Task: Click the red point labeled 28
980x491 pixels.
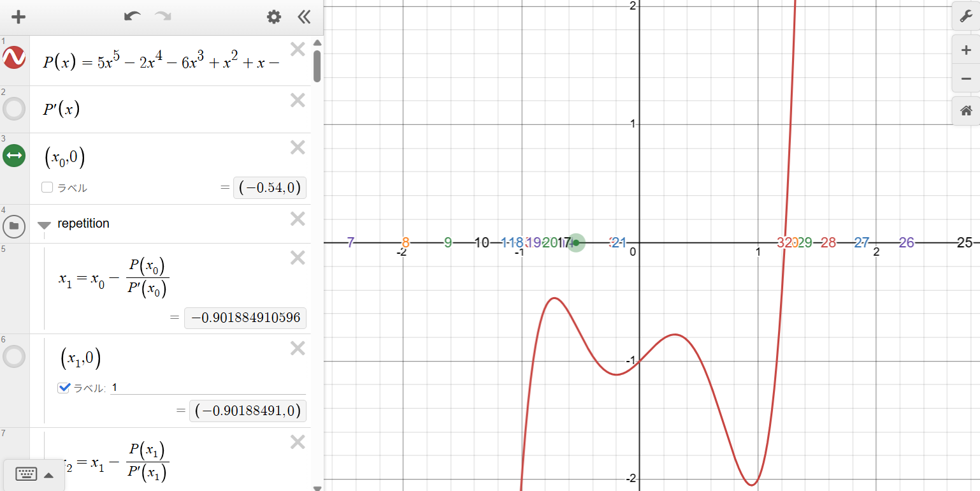Action: pos(828,242)
